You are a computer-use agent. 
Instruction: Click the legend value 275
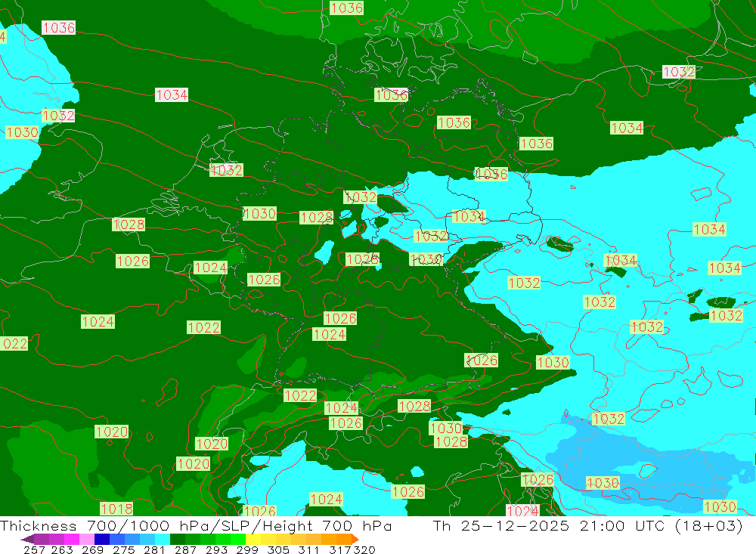[123, 549]
